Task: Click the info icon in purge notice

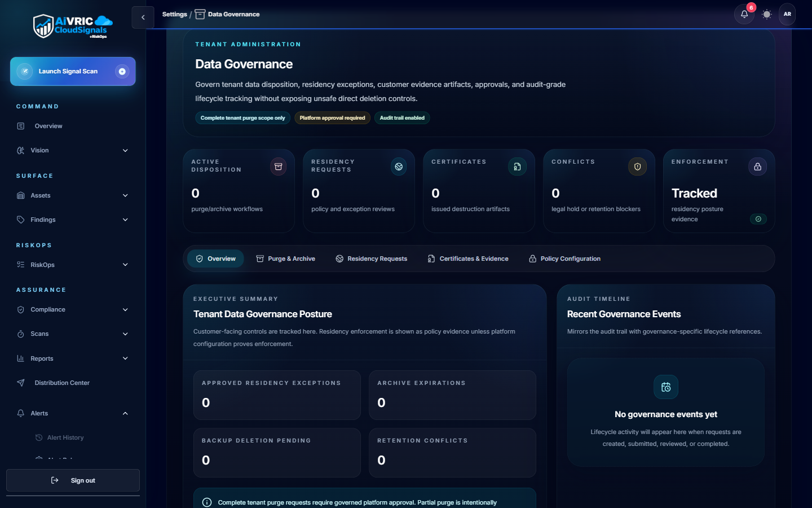Action: (x=207, y=502)
